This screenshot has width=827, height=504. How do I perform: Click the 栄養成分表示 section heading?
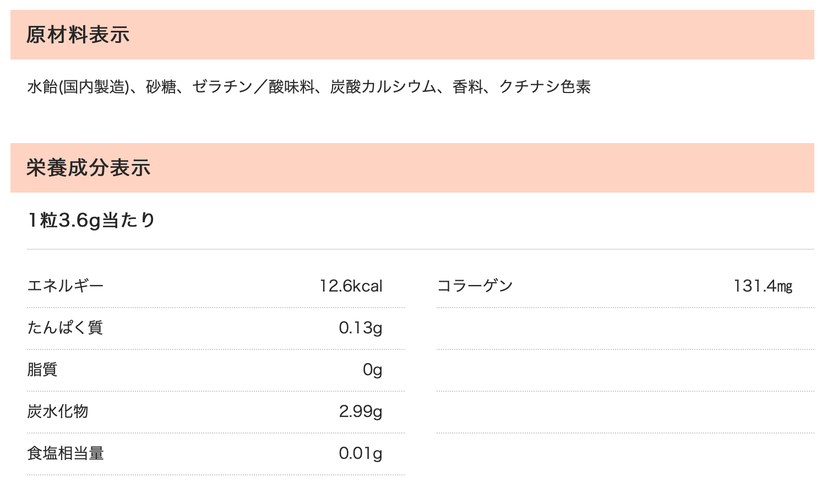pos(88,168)
